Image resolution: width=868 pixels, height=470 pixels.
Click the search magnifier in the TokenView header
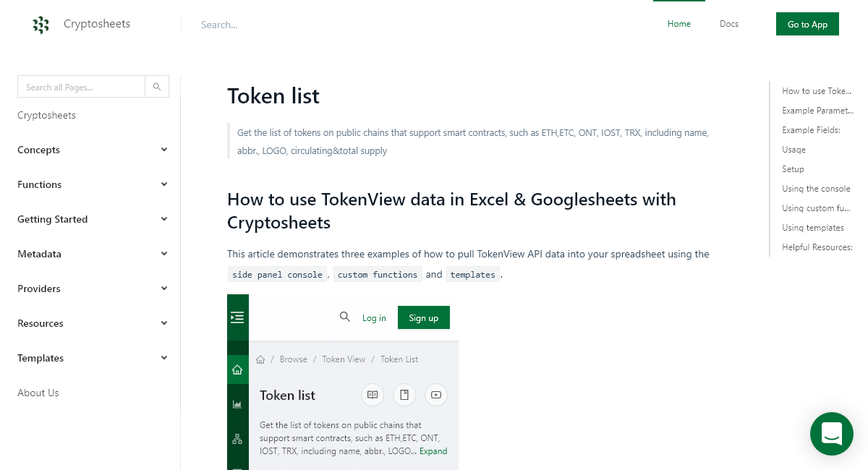pyautogui.click(x=345, y=317)
